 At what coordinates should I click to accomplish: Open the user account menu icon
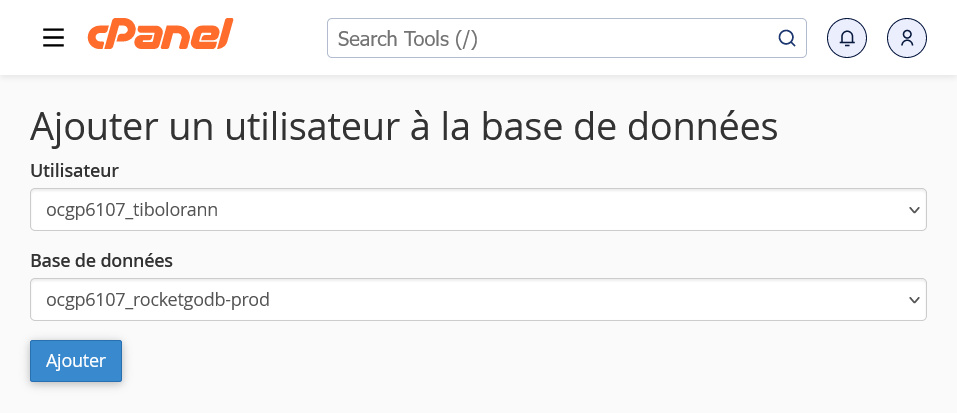pos(907,39)
